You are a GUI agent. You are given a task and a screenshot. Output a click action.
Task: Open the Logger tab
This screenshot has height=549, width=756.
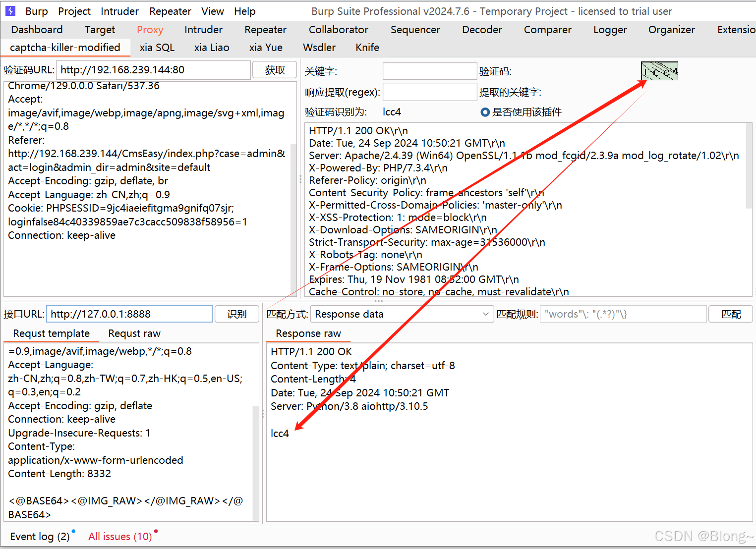(x=610, y=30)
